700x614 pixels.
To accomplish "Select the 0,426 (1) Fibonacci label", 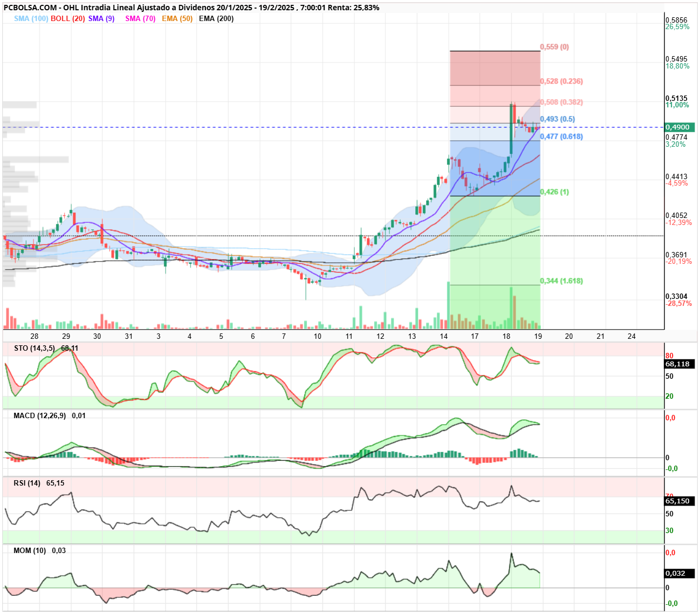I will tap(554, 192).
